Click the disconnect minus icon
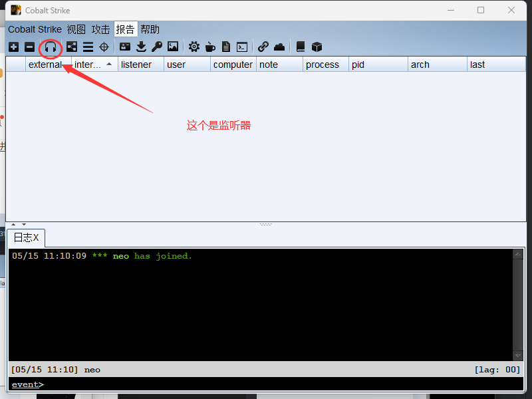 29,47
